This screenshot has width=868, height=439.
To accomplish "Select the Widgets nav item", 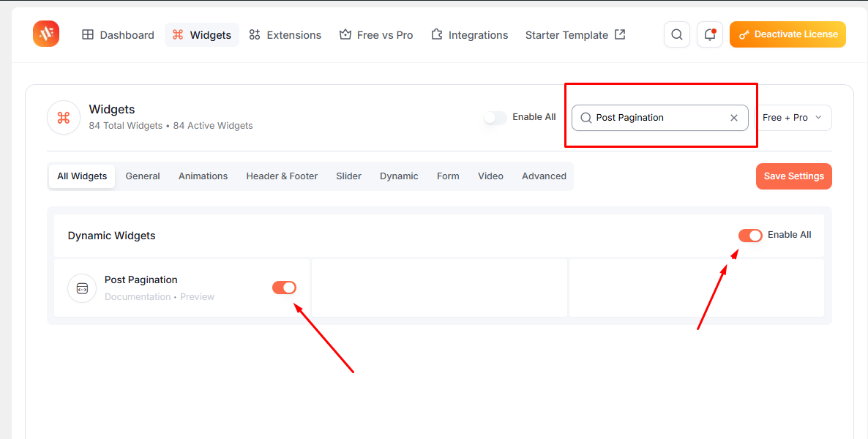I will (x=201, y=35).
